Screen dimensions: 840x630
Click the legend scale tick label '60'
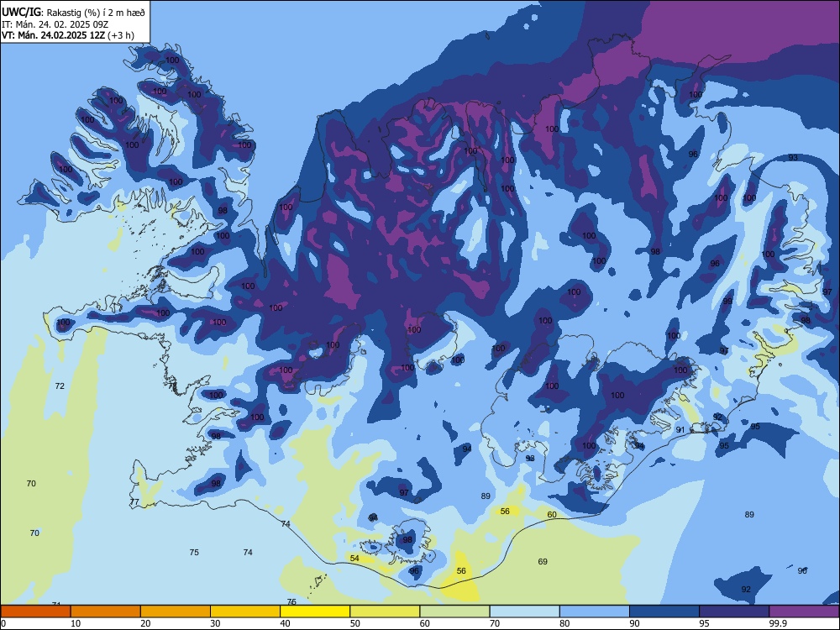[425, 623]
